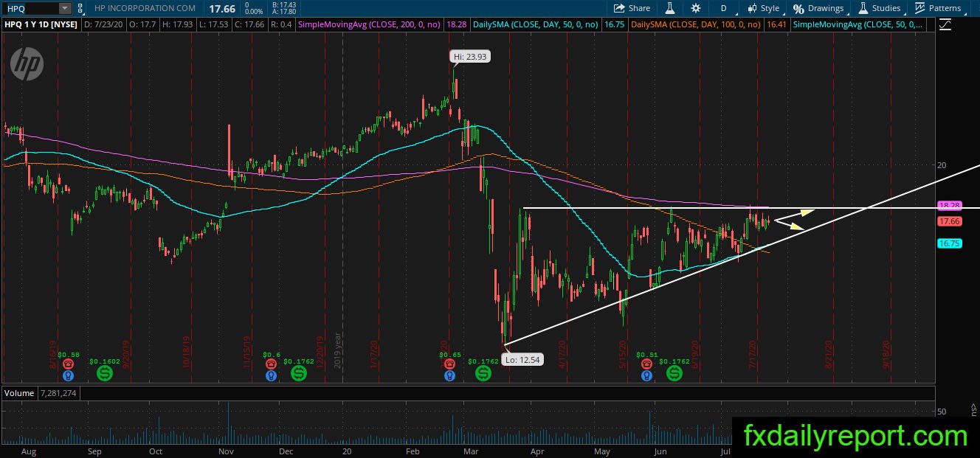Click the green dividend icon near March

483,374
